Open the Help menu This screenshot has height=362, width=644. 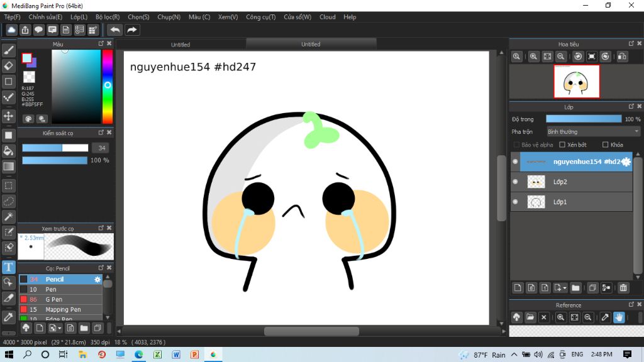coord(350,17)
